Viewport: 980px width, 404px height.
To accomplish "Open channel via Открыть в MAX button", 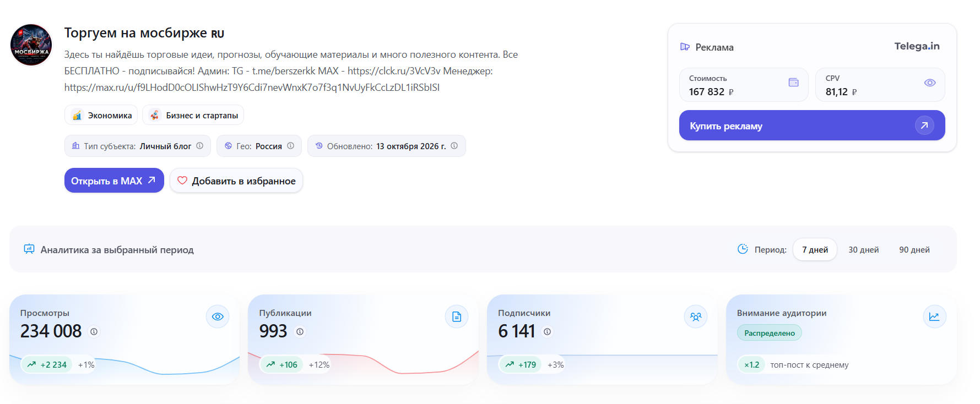I will click(114, 181).
